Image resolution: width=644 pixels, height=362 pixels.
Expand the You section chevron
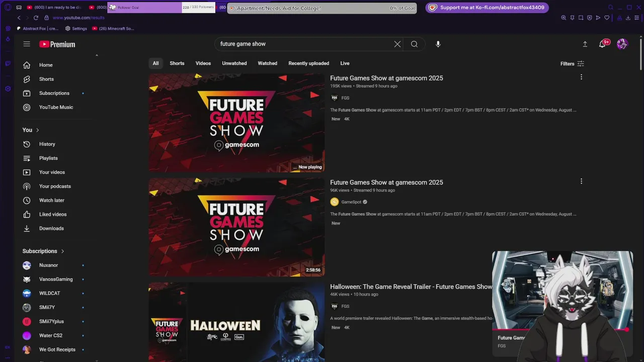pos(37,130)
